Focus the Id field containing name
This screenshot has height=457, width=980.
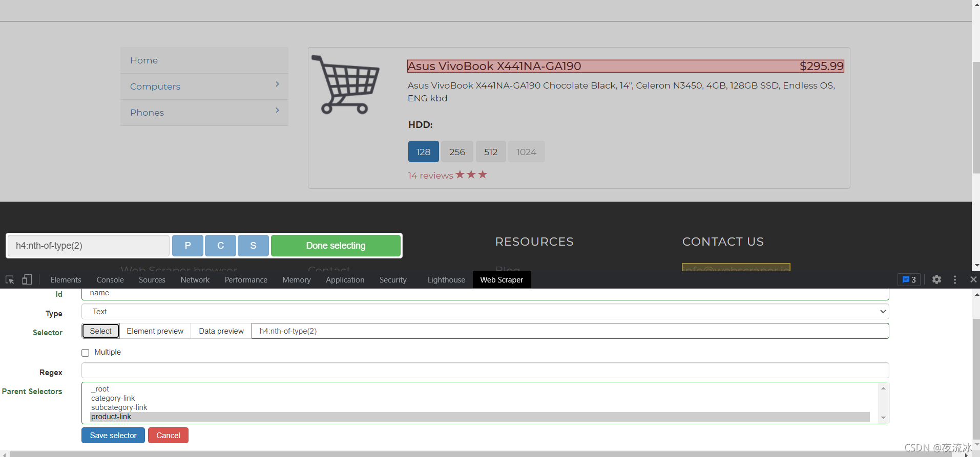pyautogui.click(x=485, y=294)
